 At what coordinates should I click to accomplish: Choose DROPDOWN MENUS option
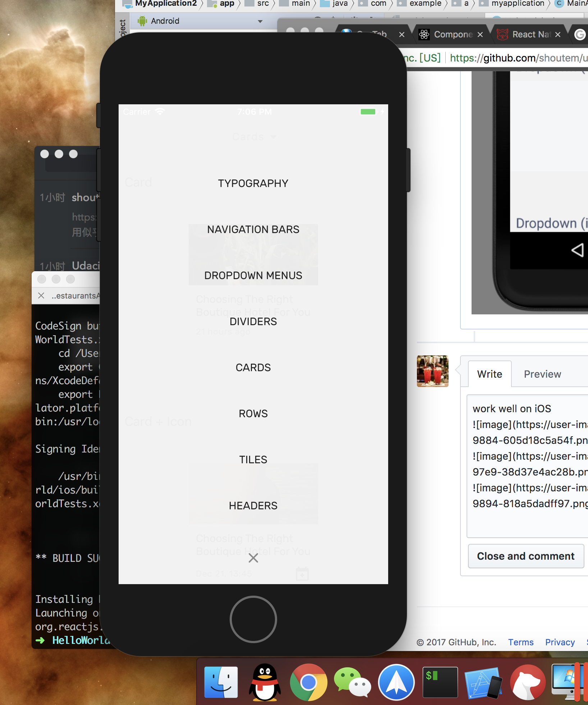[253, 276]
